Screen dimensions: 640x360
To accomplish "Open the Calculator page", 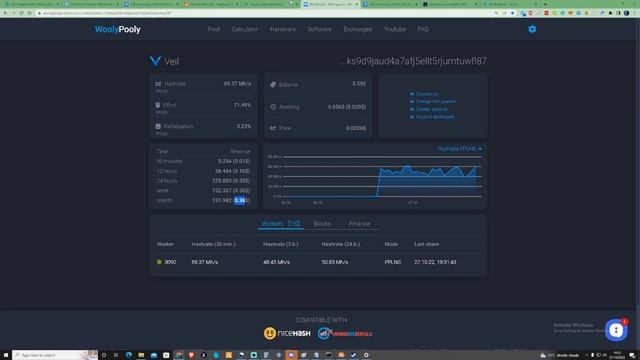I will tap(244, 29).
